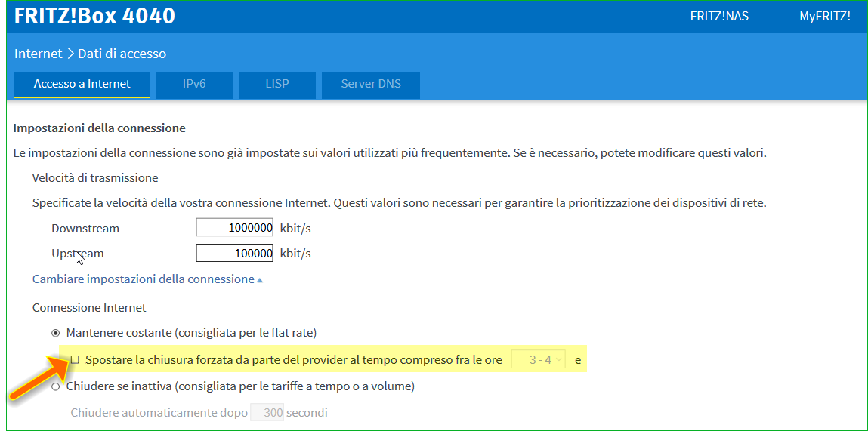Click the Upstream label

pyautogui.click(x=78, y=254)
